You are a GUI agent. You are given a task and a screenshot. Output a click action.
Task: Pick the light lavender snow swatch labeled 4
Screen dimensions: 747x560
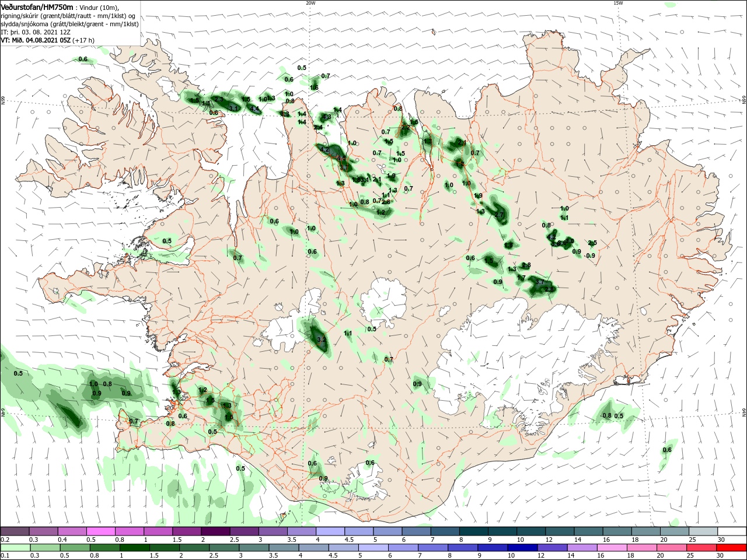point(330,531)
